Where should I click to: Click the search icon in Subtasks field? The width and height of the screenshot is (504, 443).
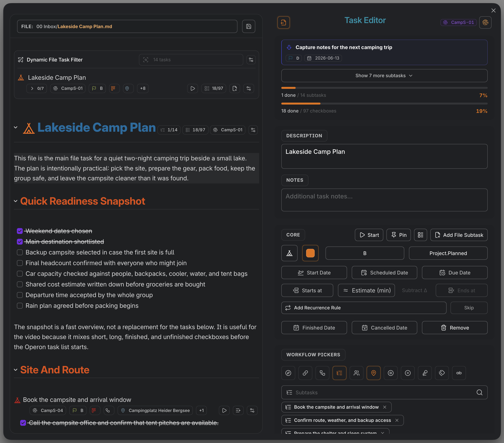click(479, 392)
